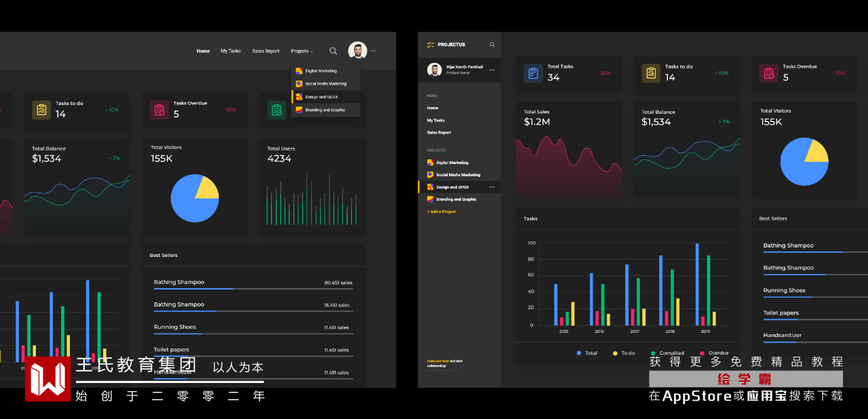Choose Branding and Graphic in dropdown list
The width and height of the screenshot is (868, 419).
tap(326, 110)
